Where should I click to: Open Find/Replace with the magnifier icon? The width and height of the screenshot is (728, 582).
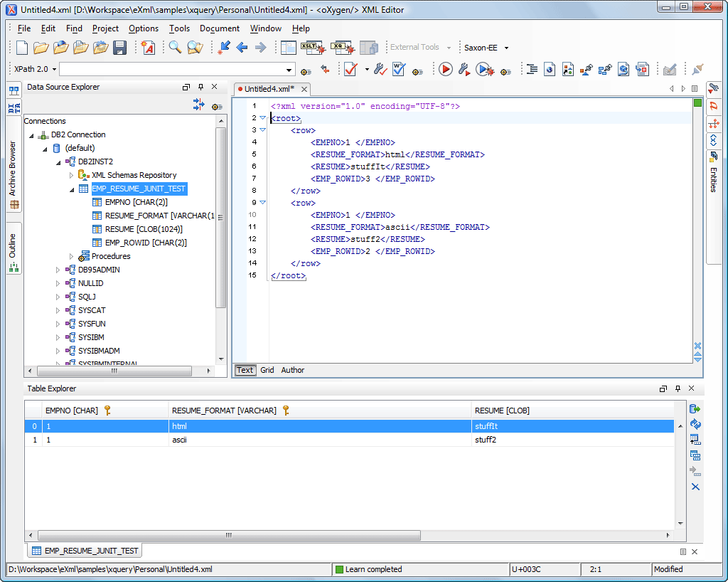(x=174, y=47)
